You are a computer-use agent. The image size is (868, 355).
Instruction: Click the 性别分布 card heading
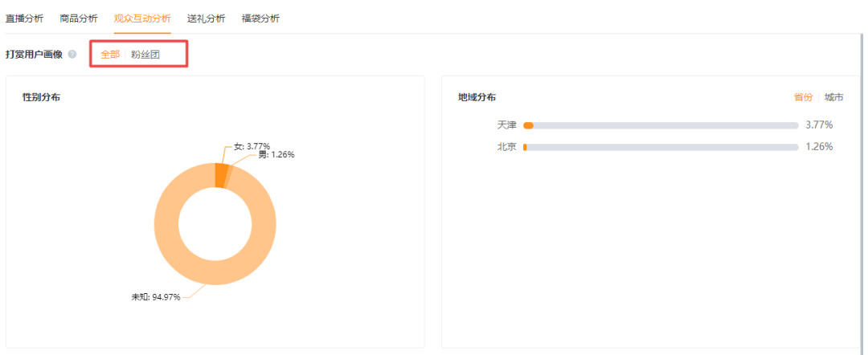[x=41, y=97]
